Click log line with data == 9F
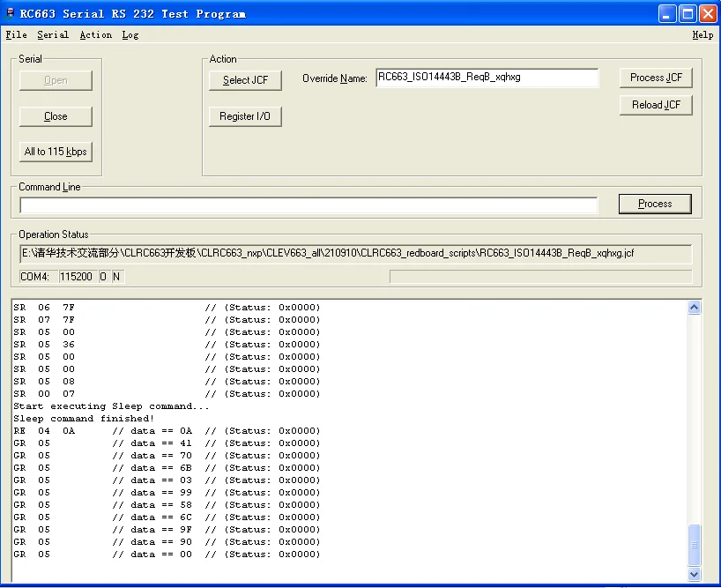Viewport: 721px width, 588px height. pos(167,530)
